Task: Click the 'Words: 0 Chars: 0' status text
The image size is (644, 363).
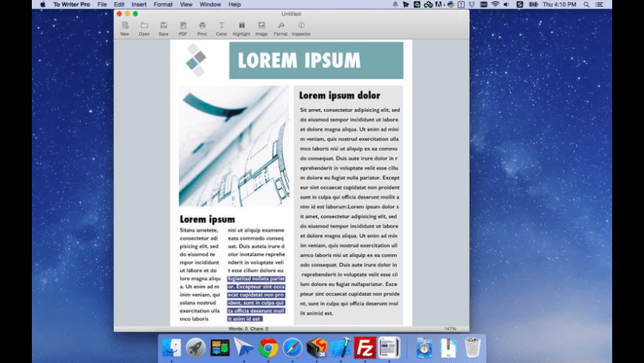Action: (249, 329)
